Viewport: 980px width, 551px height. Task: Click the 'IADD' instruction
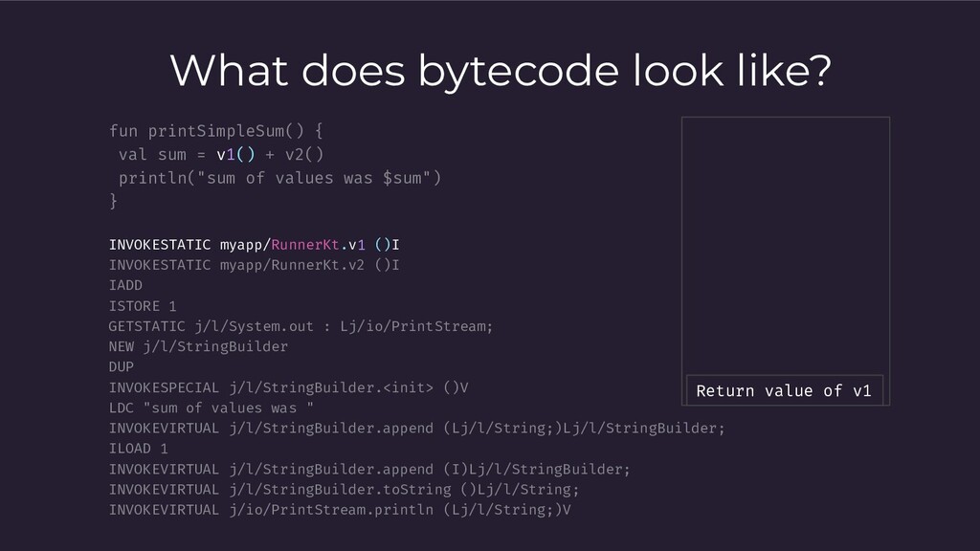coord(125,285)
